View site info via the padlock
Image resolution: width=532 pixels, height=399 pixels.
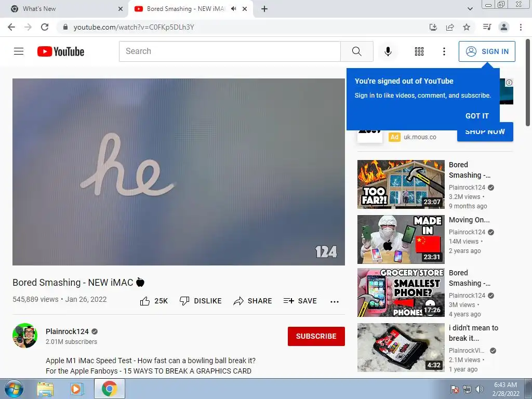coord(65,27)
